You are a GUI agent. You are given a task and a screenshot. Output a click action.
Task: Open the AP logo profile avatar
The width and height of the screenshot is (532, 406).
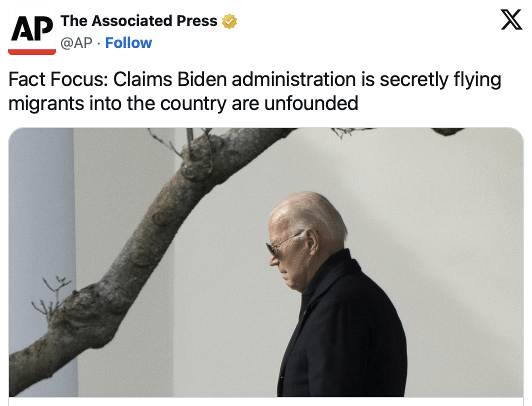32,31
